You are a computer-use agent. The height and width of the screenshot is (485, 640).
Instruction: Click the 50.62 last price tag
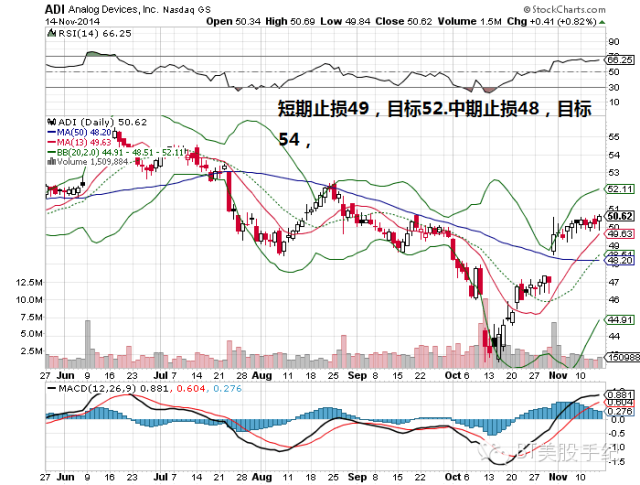[x=620, y=216]
